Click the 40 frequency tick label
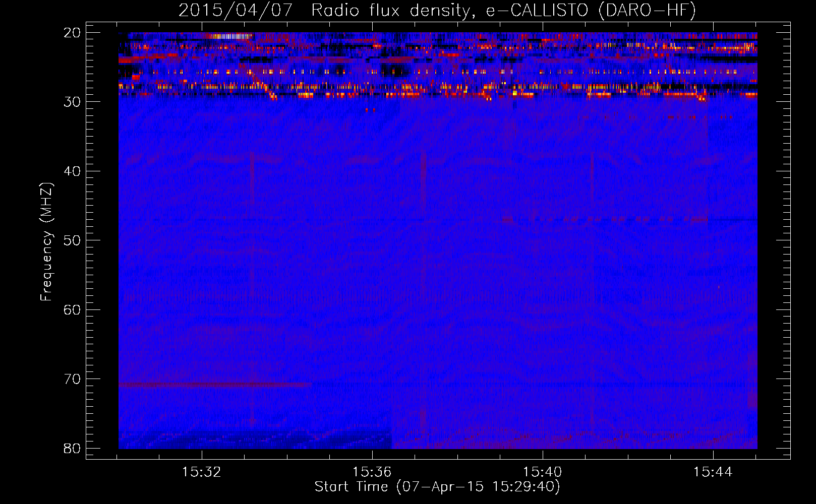816x504 pixels. [x=72, y=171]
